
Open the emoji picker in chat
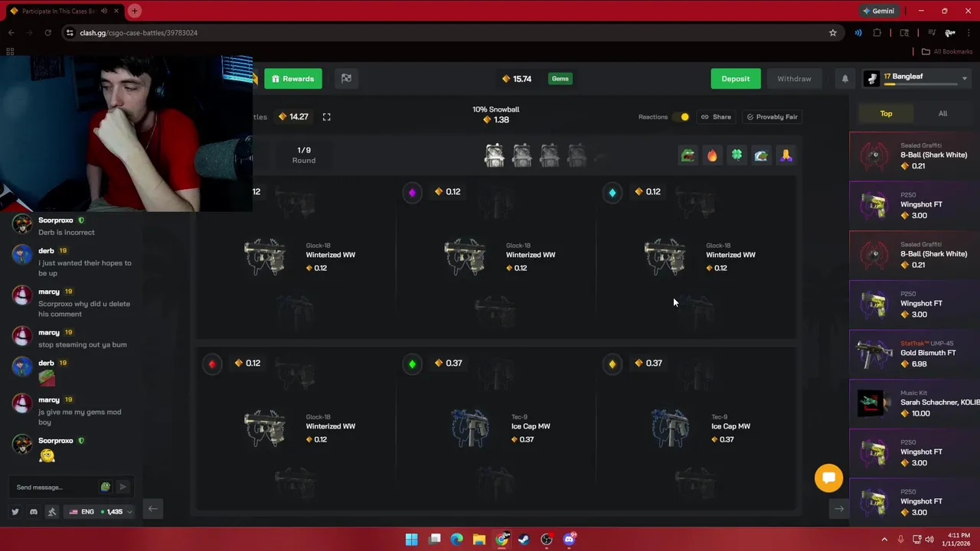(105, 487)
